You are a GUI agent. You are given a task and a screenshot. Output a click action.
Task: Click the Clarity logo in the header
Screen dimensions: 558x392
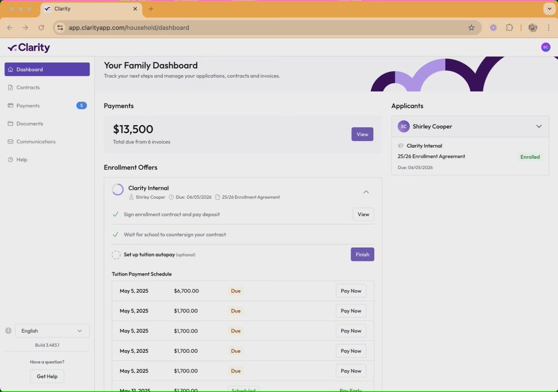[x=29, y=47]
